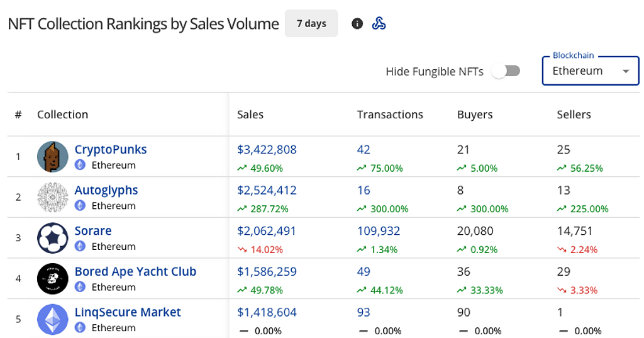
Task: Click the Sorare soccer ball logo
Action: [53, 238]
